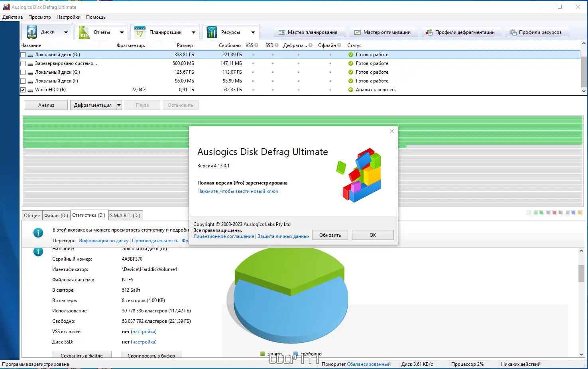Expand the Планировщик dropdown arrow
588x369 pixels.
click(193, 32)
